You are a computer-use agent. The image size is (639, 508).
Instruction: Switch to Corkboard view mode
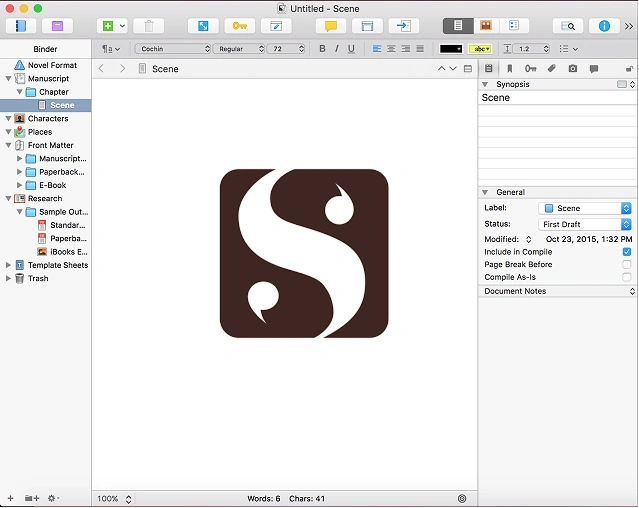click(486, 26)
